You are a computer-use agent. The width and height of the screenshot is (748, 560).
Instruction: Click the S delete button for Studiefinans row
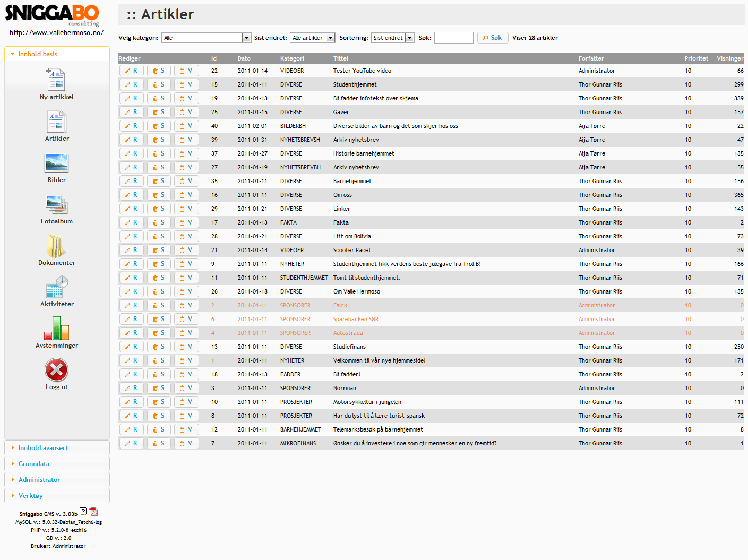coord(159,347)
